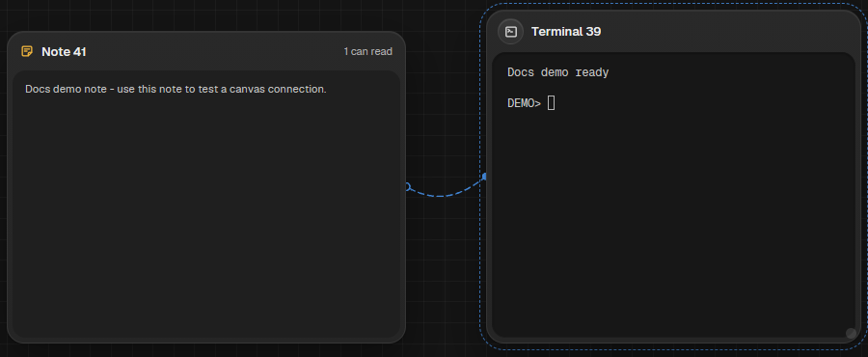The image size is (868, 357).
Task: Focus the terminal DEMO> prompt cursor
Action: click(x=551, y=103)
